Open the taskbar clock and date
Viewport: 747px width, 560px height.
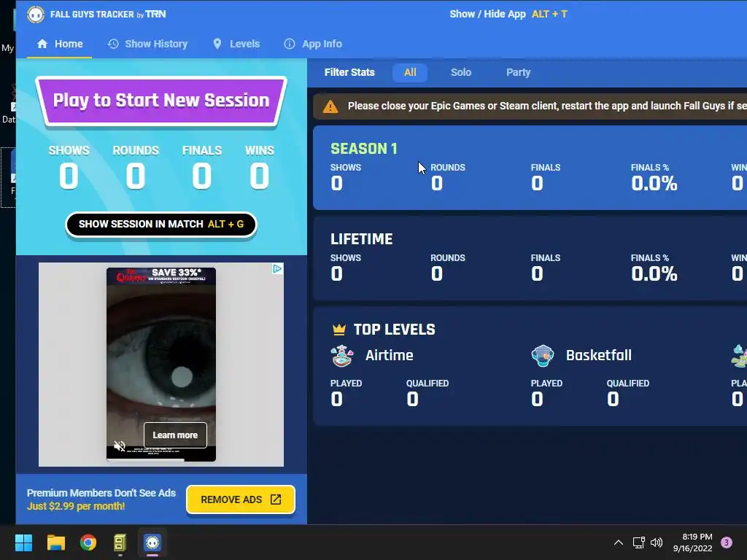point(693,542)
